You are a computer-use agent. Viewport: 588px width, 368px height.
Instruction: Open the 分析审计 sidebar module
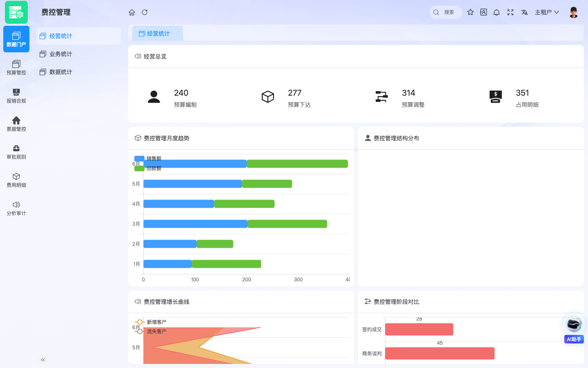[16, 208]
